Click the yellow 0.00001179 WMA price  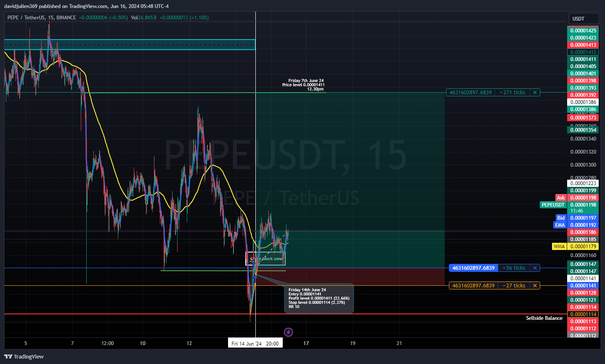[x=583, y=247]
